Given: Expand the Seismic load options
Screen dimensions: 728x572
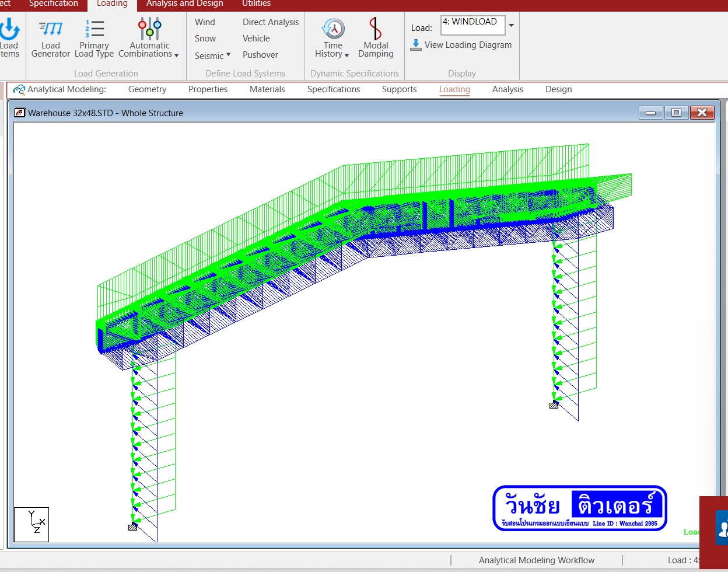Looking at the screenshot, I should 212,55.
